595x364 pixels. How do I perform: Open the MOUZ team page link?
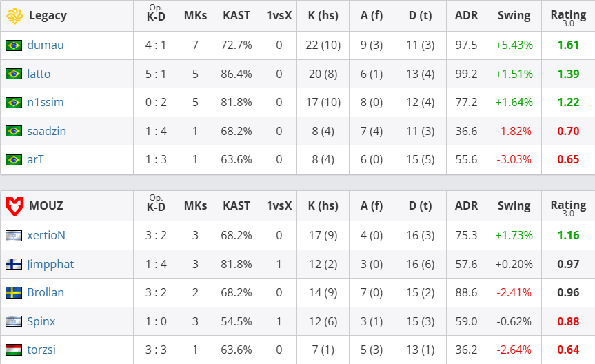tap(46, 205)
